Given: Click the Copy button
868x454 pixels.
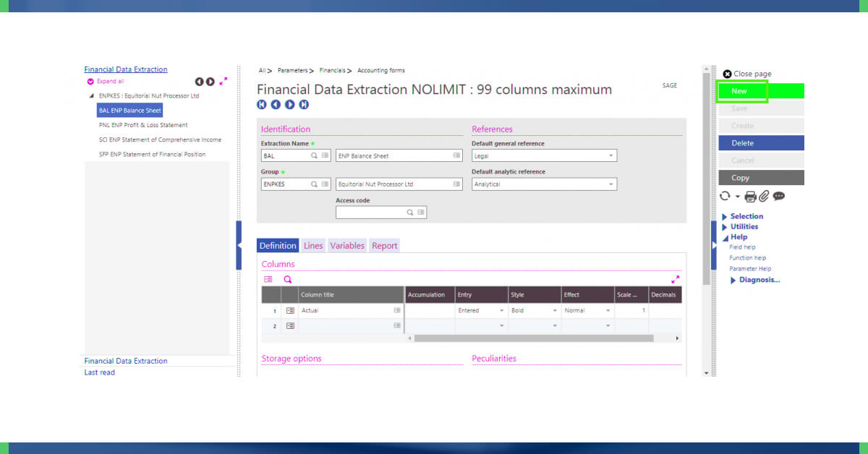Looking at the screenshot, I should (x=761, y=178).
